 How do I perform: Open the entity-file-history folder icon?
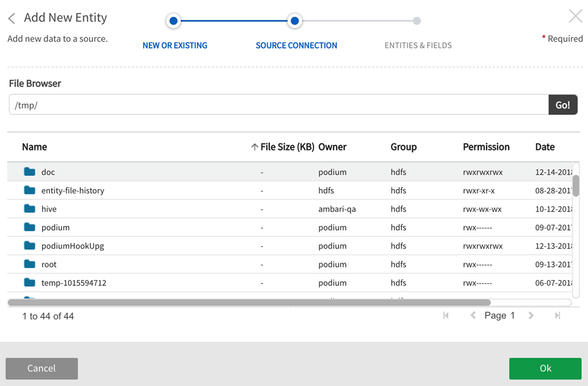pos(30,190)
